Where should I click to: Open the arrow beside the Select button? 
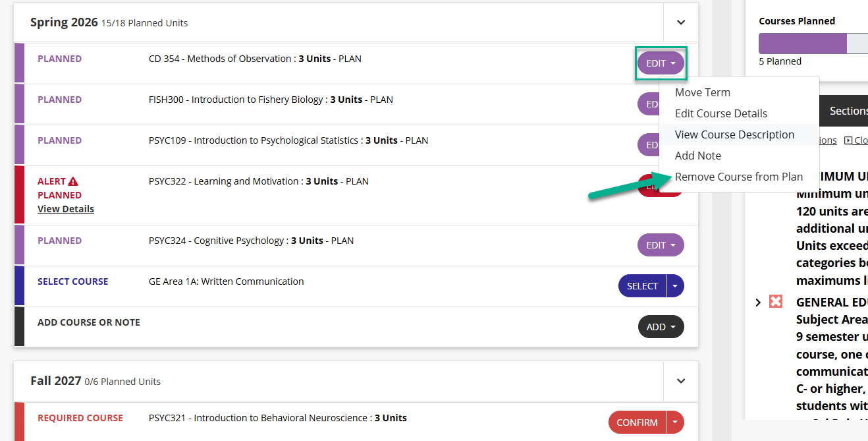[x=675, y=286]
